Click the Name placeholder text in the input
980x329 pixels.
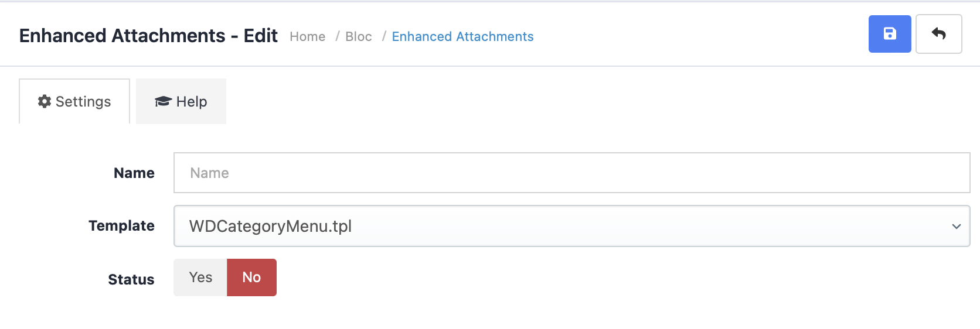[x=209, y=173]
